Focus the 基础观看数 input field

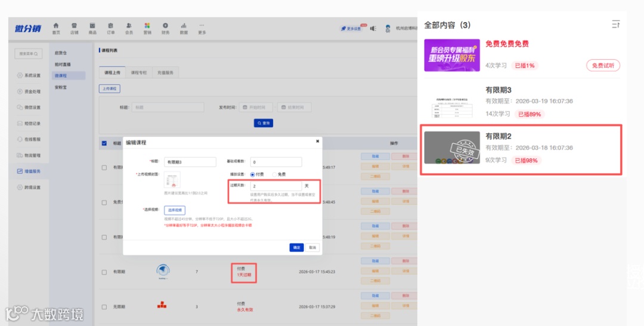coord(276,162)
